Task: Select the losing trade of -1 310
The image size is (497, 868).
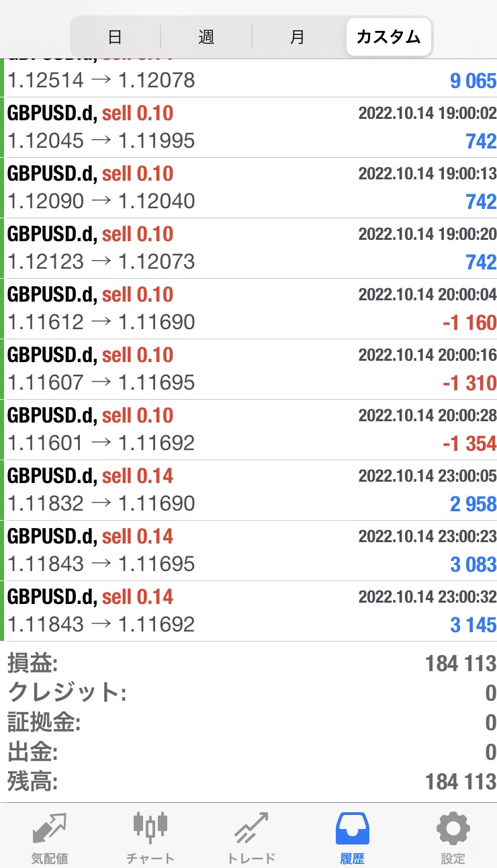Action: [x=248, y=370]
